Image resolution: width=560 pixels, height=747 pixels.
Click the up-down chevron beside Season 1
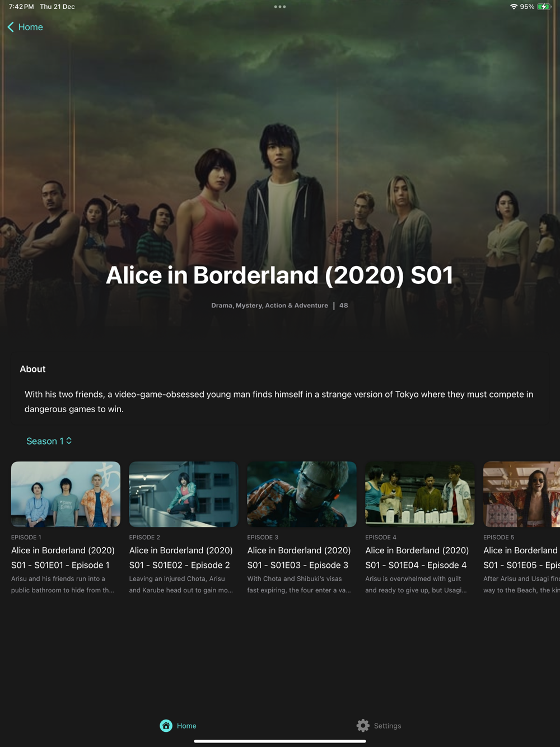(x=69, y=441)
